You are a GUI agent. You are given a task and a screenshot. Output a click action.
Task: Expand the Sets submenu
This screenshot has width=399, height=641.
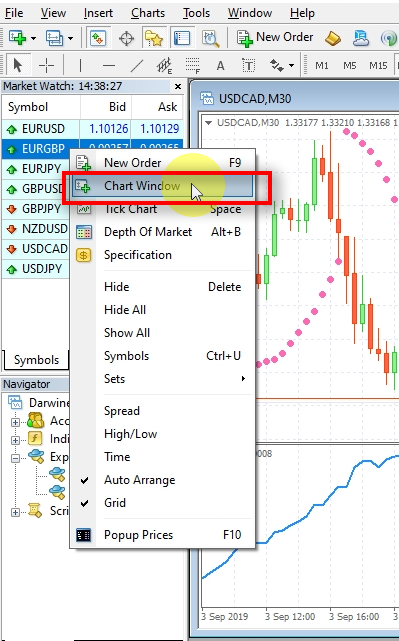(x=163, y=379)
